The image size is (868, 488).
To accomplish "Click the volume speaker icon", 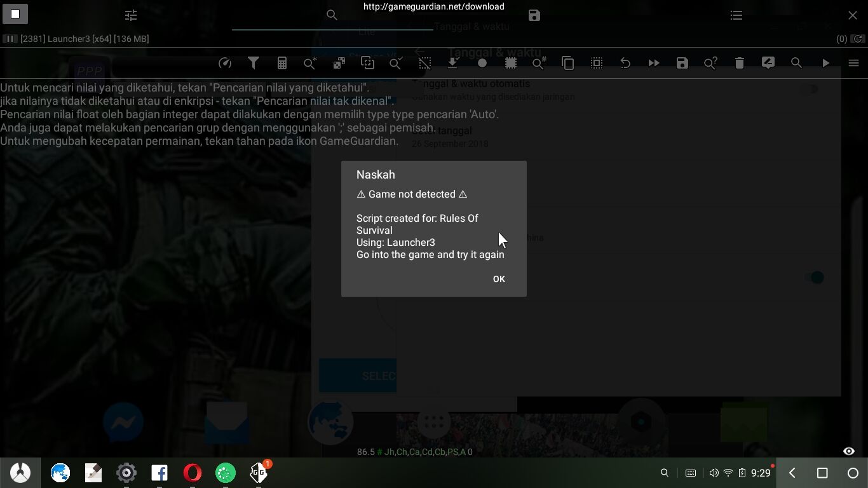I will pos(714,473).
